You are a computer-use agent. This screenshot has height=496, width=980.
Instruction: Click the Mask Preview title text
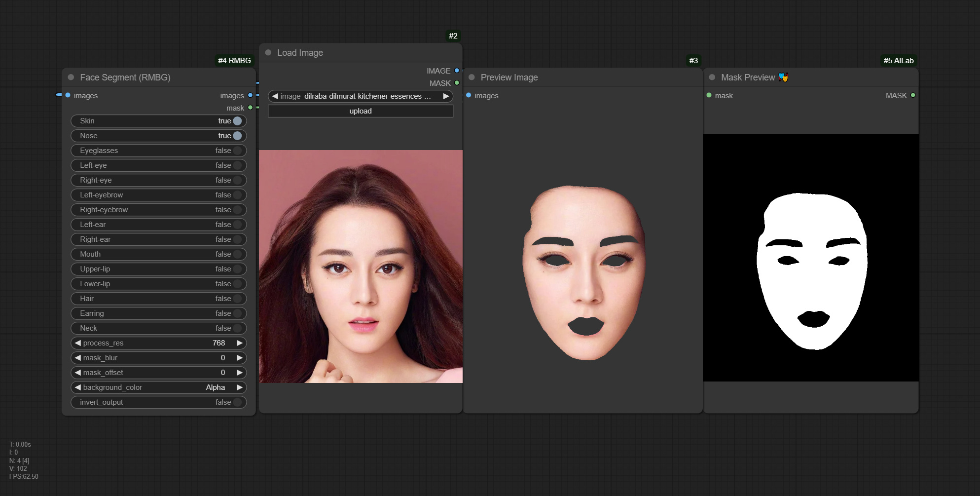[x=748, y=77]
